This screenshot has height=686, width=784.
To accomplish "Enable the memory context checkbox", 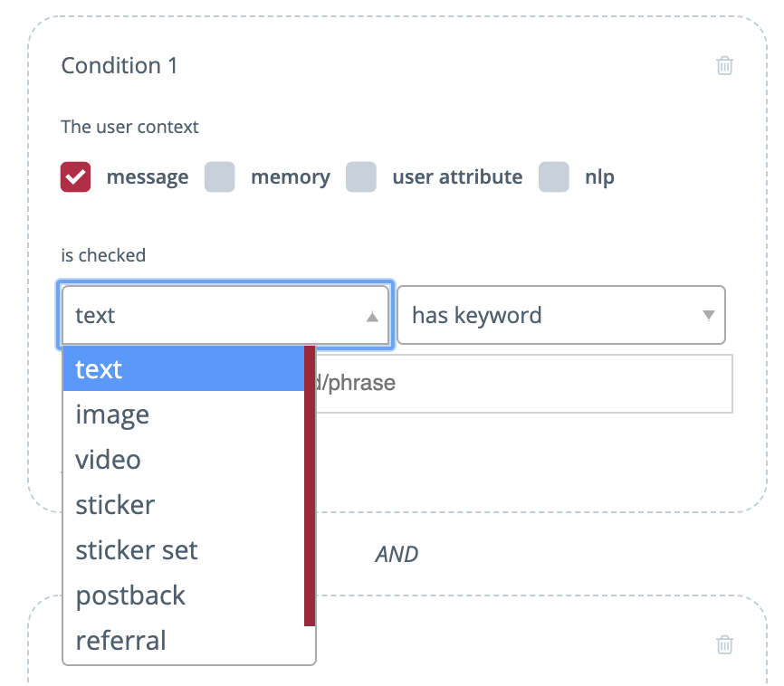I will click(220, 177).
